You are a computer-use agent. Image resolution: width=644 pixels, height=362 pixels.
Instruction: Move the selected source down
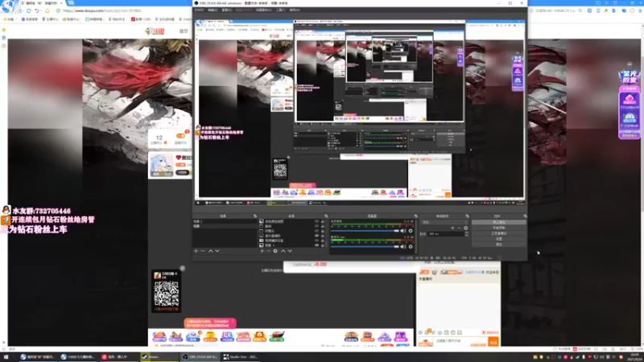[290, 251]
